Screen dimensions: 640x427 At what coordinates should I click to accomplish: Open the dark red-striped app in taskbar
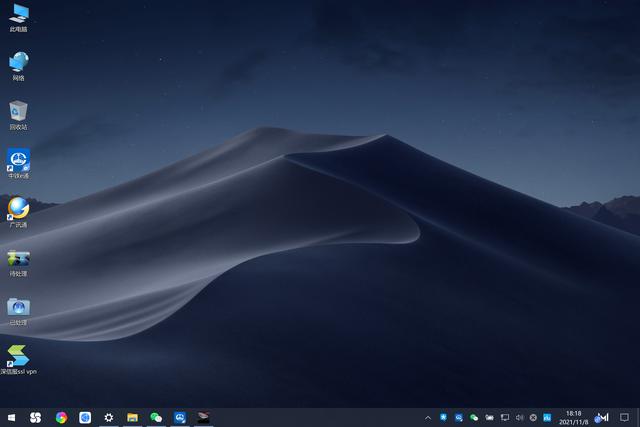(203, 417)
